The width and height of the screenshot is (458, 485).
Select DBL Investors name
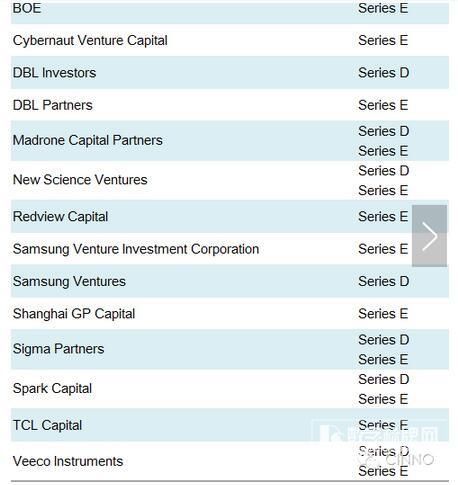(54, 73)
